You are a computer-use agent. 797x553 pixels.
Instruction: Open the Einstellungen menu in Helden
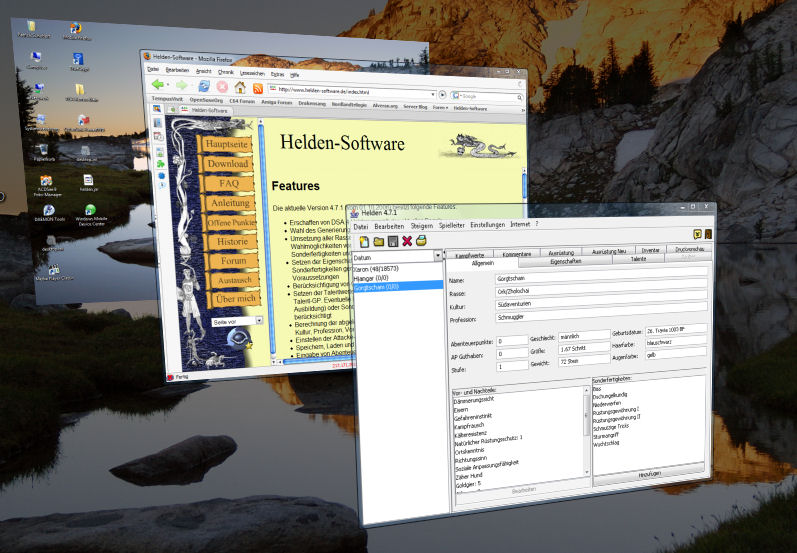click(x=487, y=224)
